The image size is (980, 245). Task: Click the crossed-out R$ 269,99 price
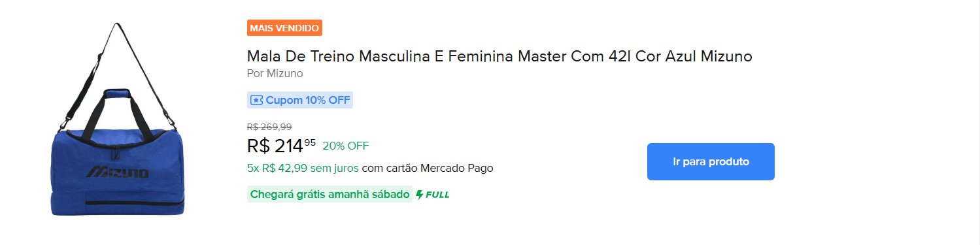[x=269, y=127]
